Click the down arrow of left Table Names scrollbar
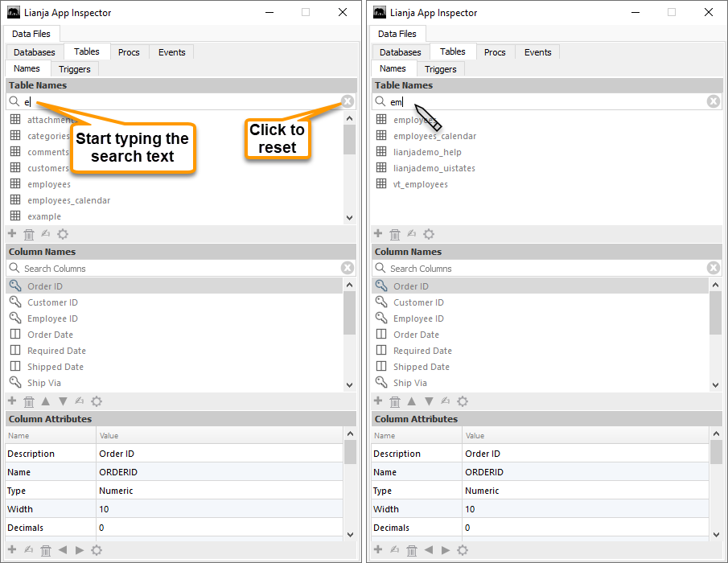This screenshot has height=563, width=728. point(349,218)
